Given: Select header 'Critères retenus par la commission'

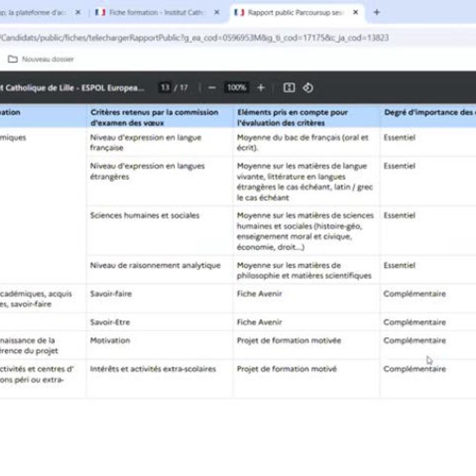Looking at the screenshot, I should coord(154,112).
